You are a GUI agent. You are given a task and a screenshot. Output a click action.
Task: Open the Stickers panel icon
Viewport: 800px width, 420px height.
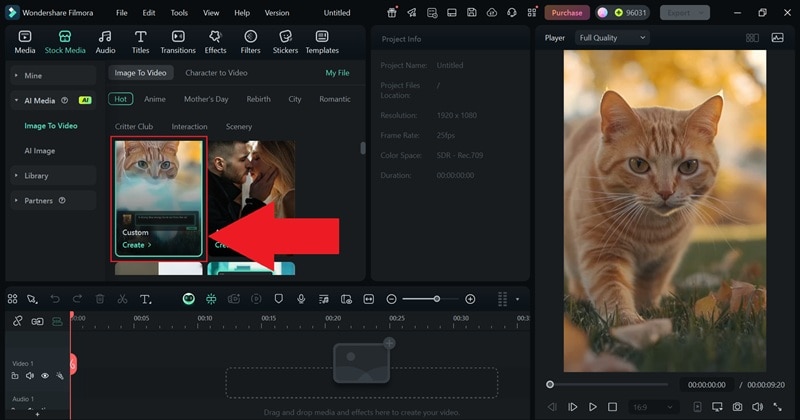(x=285, y=42)
